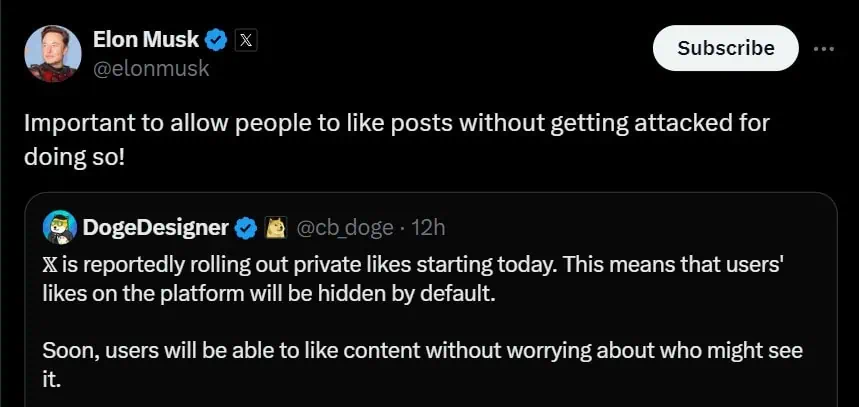Image resolution: width=859 pixels, height=407 pixels.
Task: Click the Doge dog badge icon
Action: coord(274,229)
